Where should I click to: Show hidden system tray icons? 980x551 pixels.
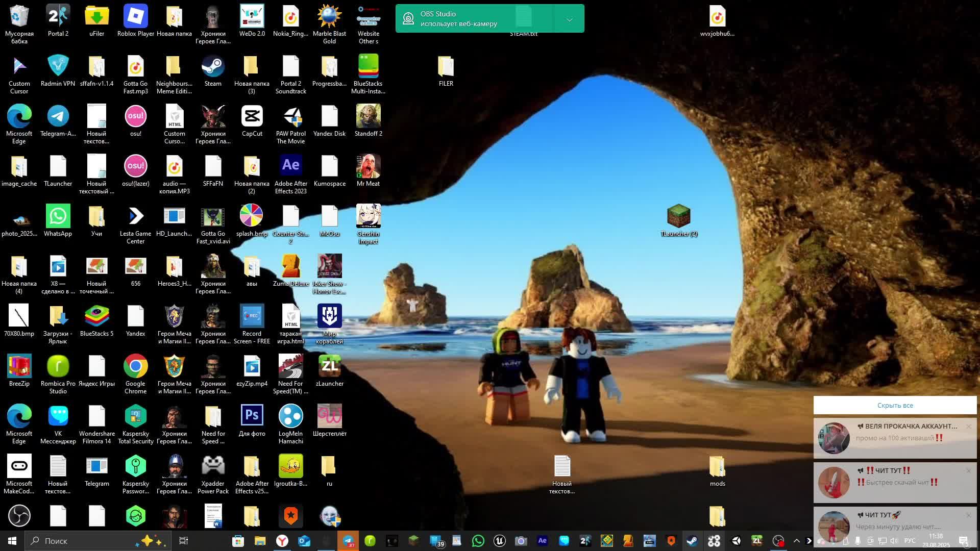click(x=796, y=541)
